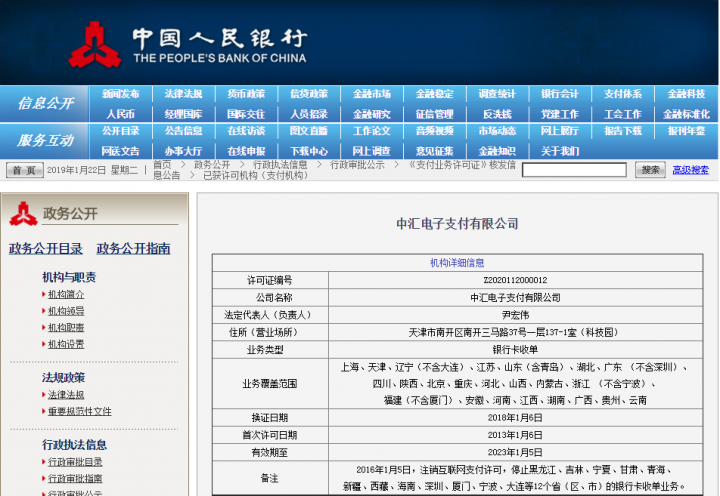Open 法律法规 under sidebar 法规政策
The width and height of the screenshot is (720, 496).
coord(66,395)
